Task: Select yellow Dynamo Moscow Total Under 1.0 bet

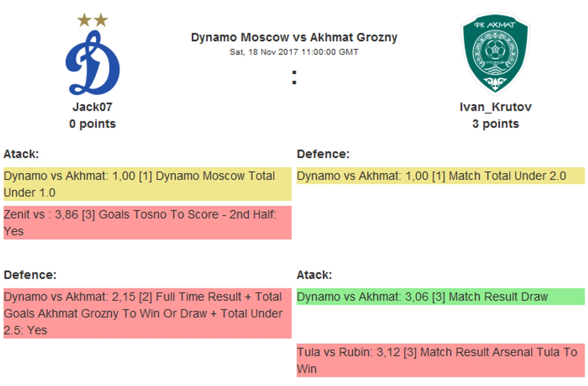Action: (147, 184)
